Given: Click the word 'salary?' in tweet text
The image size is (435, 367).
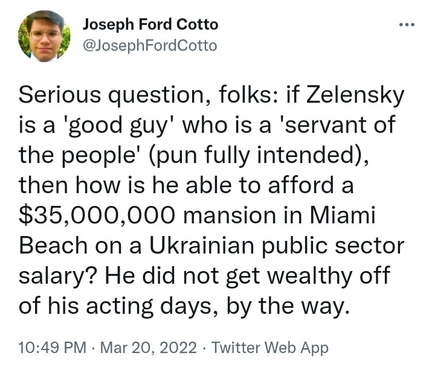Looking at the screenshot, I should 58,276.
